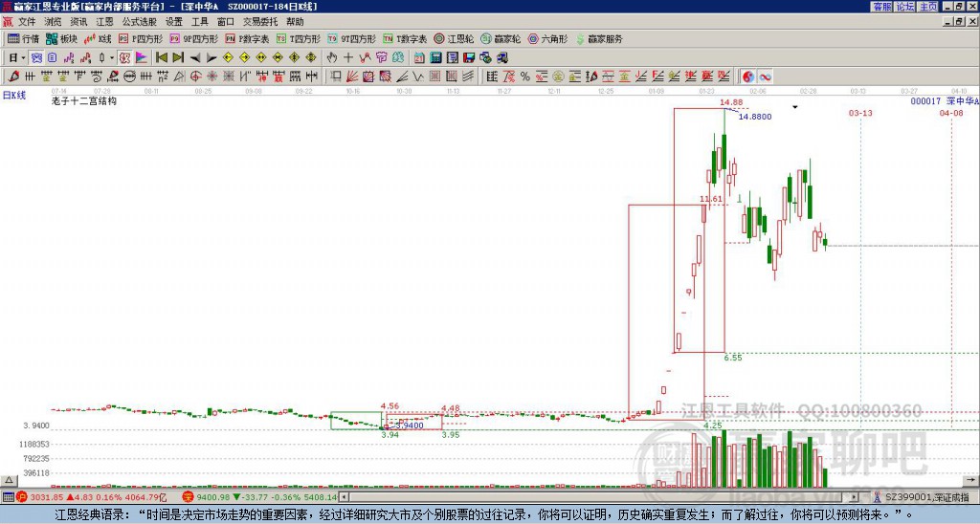980x524 pixels.
Task: Click the 04-08 date marker
Action: [950, 113]
